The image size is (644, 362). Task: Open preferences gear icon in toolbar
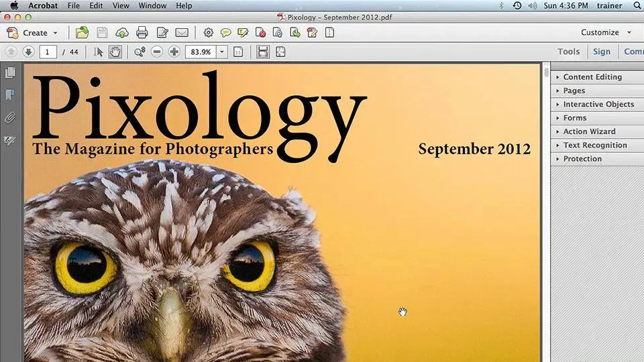(x=209, y=32)
